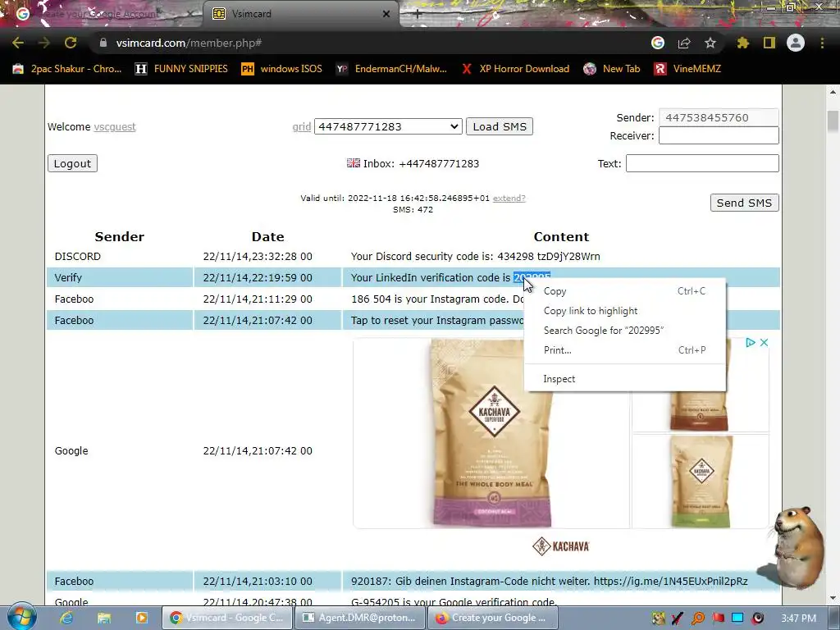Viewport: 840px width, 630px height.
Task: Click the blue monitor tray icon
Action: pos(737,619)
